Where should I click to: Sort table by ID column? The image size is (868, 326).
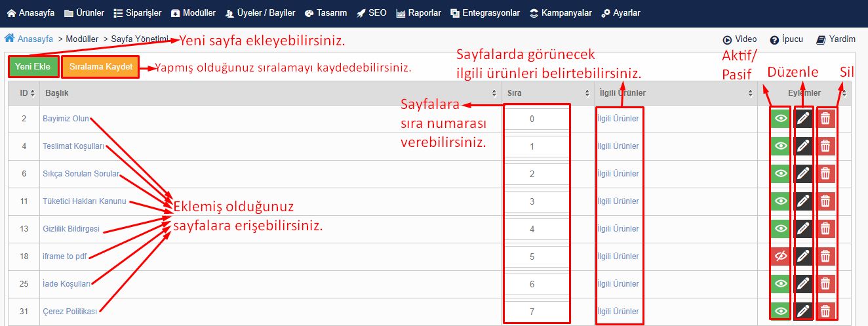(24, 93)
